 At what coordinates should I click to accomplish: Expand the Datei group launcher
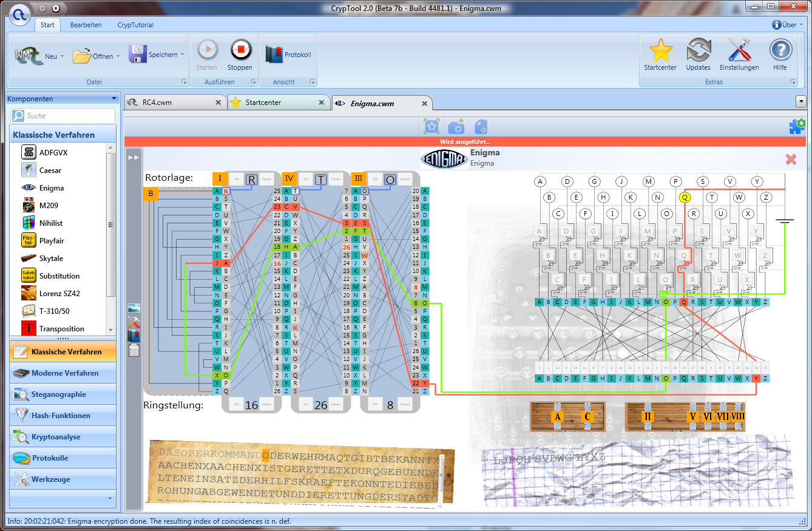tap(184, 82)
